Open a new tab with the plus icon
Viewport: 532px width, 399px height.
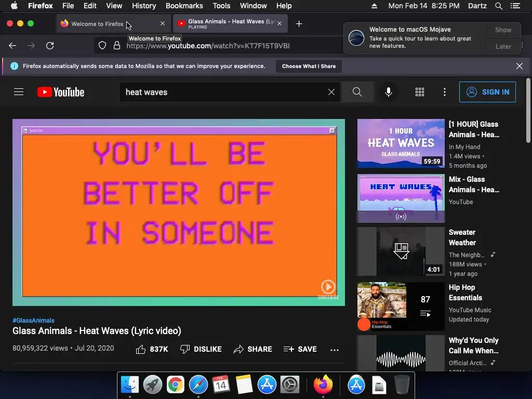point(299,24)
